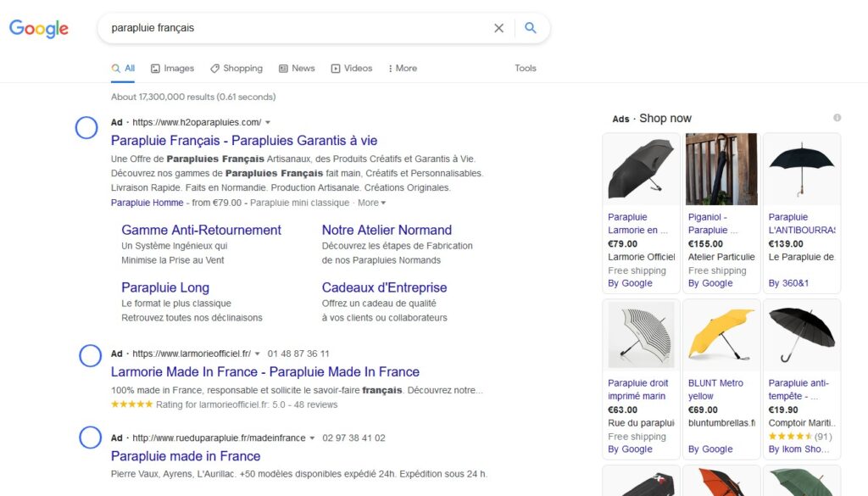Select circle beside Larmorie ad

(x=90, y=356)
